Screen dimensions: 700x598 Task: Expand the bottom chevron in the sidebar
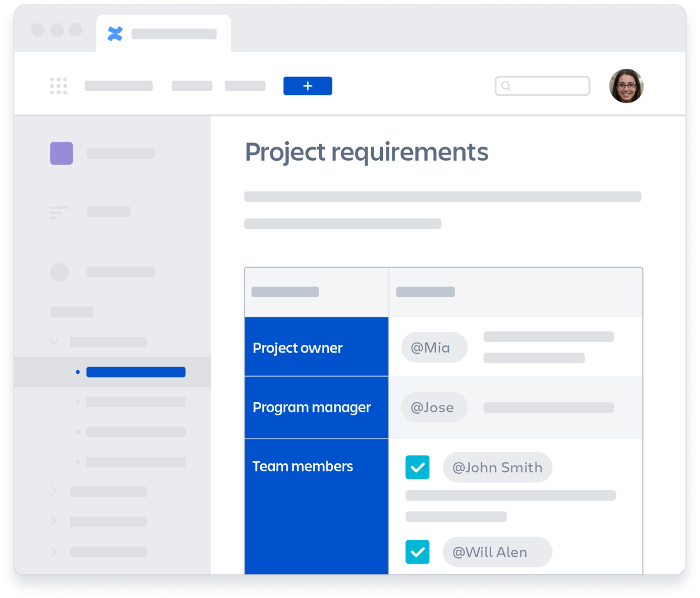(54, 552)
